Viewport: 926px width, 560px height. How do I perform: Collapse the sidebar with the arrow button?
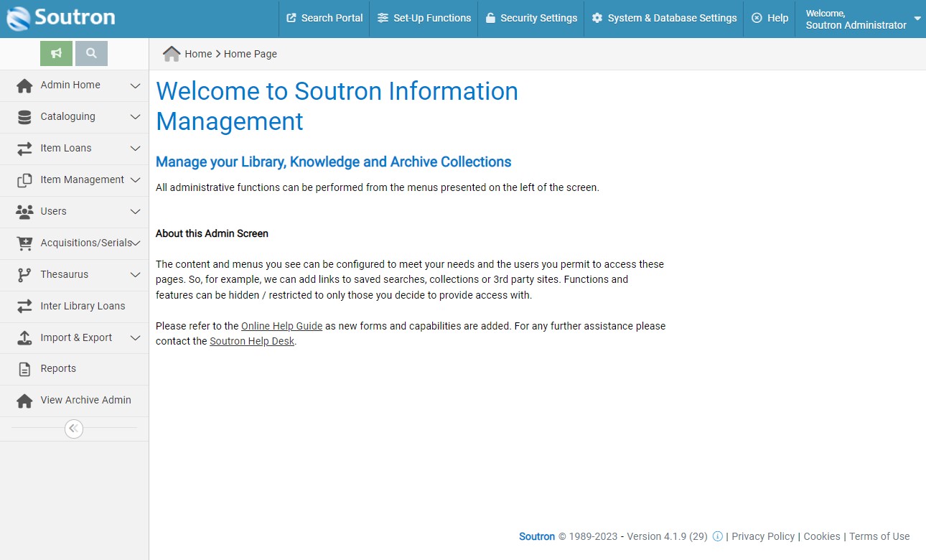point(74,429)
